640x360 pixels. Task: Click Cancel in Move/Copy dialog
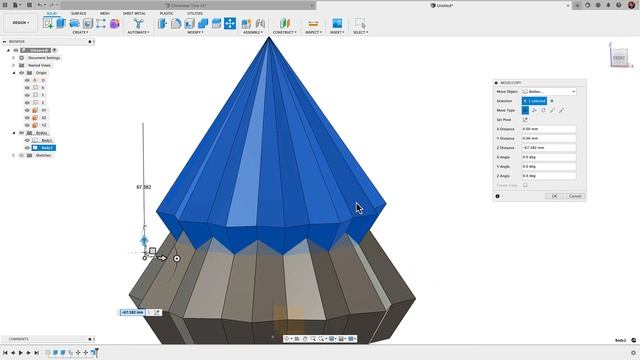click(x=575, y=196)
